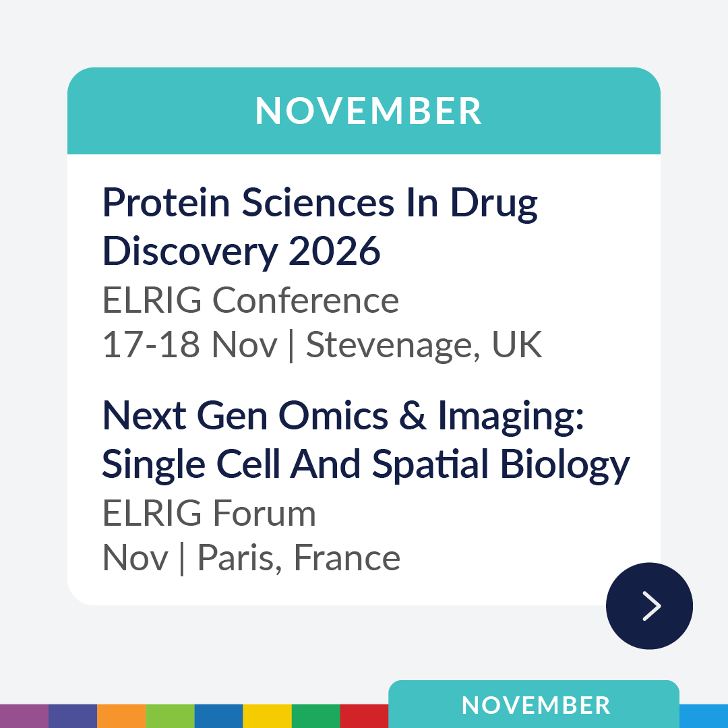This screenshot has width=728, height=728.
Task: Click the ELRIG Forum label
Action: tap(209, 514)
